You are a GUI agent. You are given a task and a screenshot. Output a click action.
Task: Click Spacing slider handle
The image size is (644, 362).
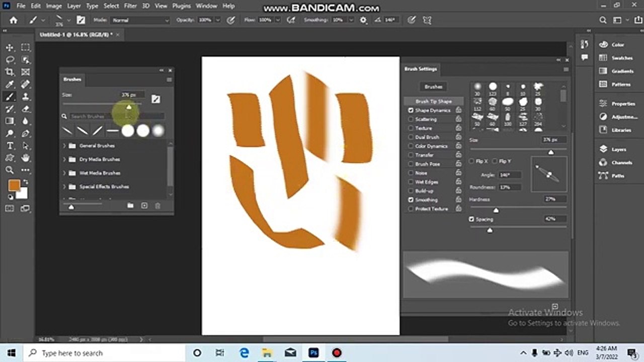coord(490,230)
